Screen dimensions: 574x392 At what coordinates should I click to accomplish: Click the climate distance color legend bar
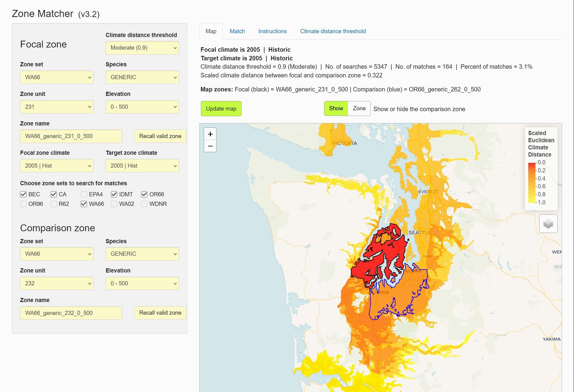[532, 183]
